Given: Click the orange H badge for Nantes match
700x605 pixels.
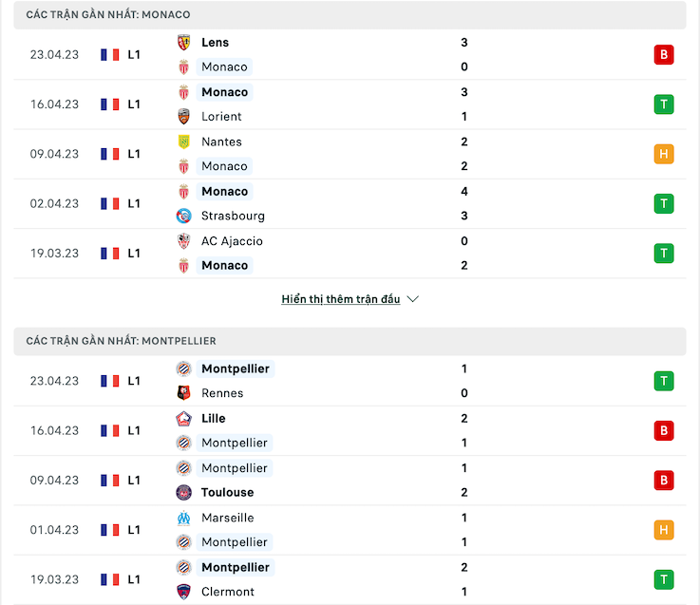Looking at the screenshot, I should click(664, 154).
